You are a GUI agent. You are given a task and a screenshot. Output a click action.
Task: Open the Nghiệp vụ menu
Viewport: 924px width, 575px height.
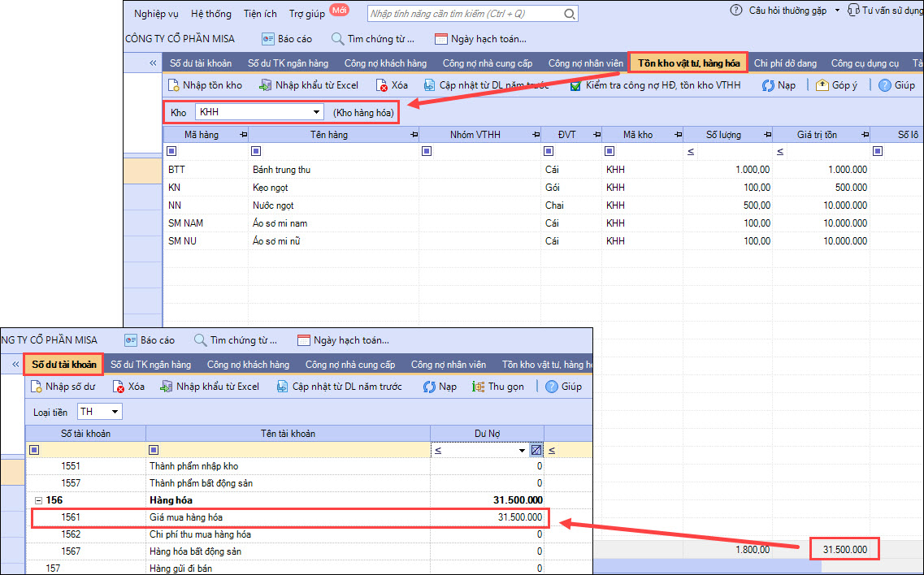(157, 14)
